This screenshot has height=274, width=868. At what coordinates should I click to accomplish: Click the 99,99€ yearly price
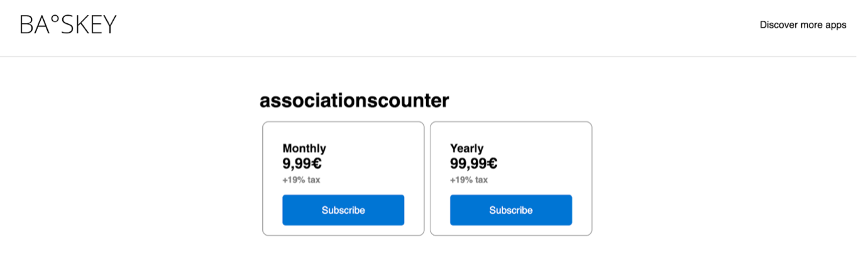(473, 164)
